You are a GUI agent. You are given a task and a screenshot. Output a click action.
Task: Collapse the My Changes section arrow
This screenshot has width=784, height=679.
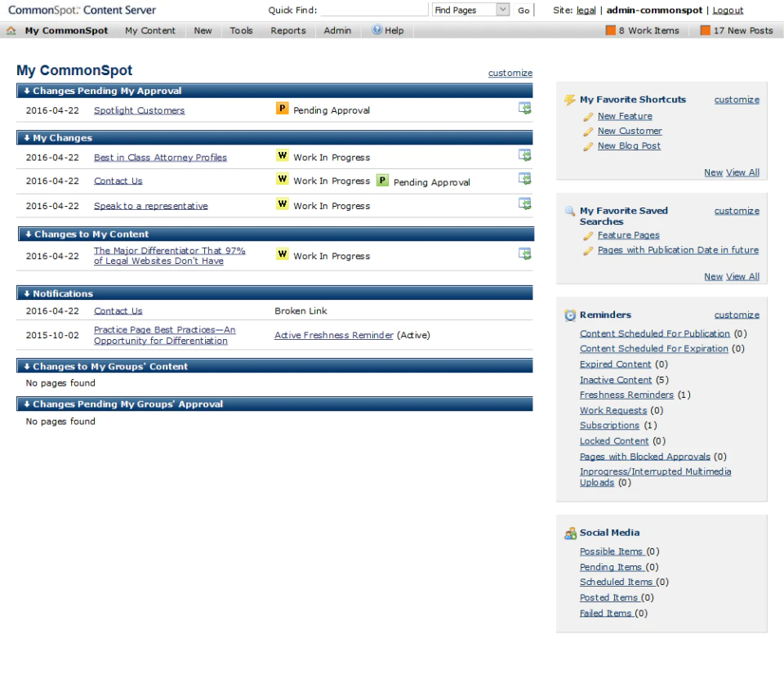click(27, 138)
